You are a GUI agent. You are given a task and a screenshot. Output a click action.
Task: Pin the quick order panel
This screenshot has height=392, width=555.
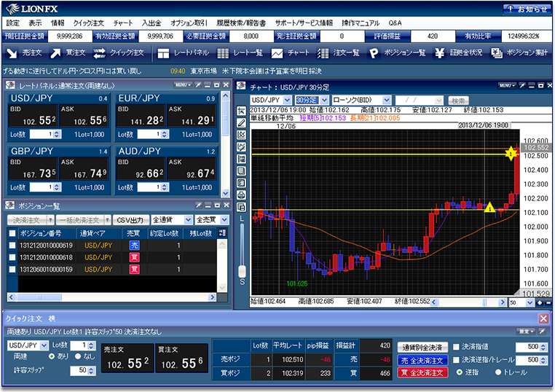542,332
